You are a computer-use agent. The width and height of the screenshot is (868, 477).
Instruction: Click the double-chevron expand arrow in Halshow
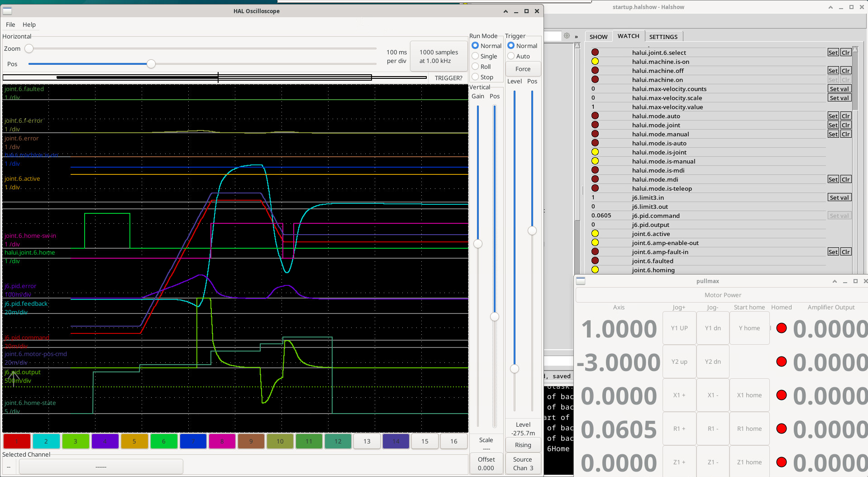pos(576,37)
